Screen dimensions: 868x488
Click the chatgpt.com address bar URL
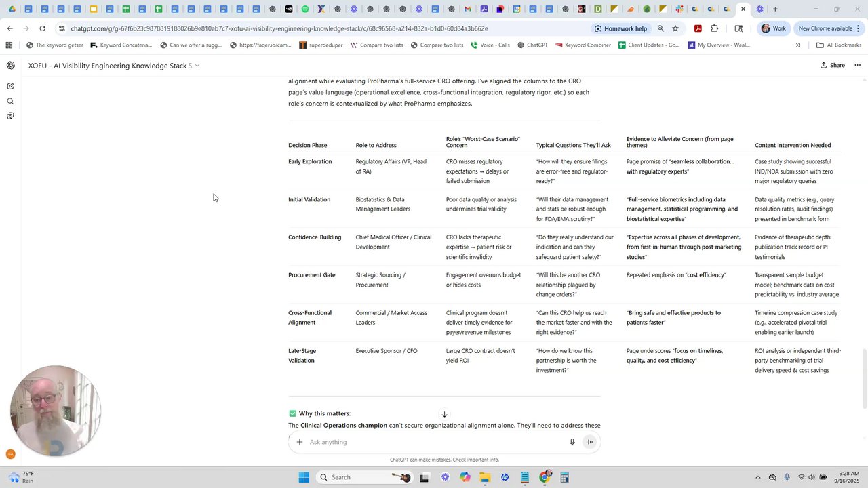click(x=279, y=28)
